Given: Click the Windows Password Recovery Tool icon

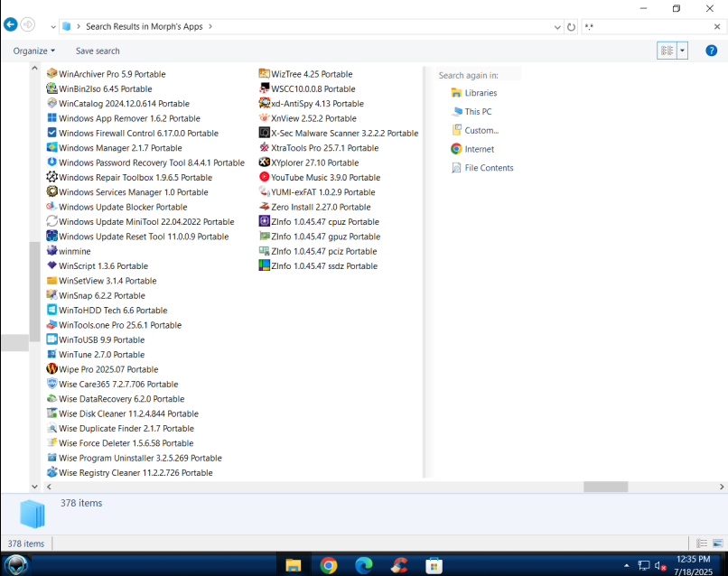Looking at the screenshot, I should (52, 162).
